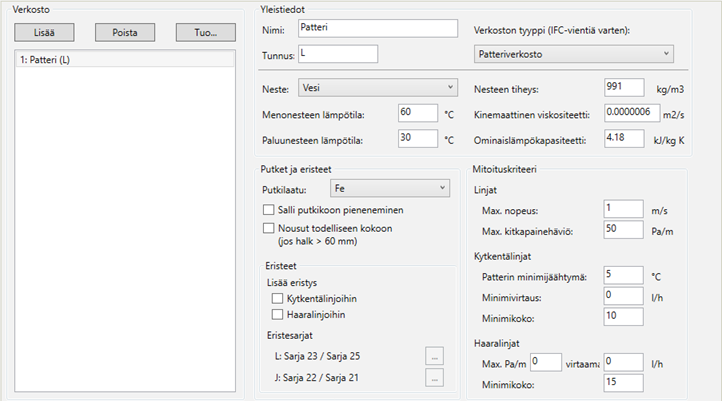Expand the Neste dropdown showing Vesi

point(378,87)
